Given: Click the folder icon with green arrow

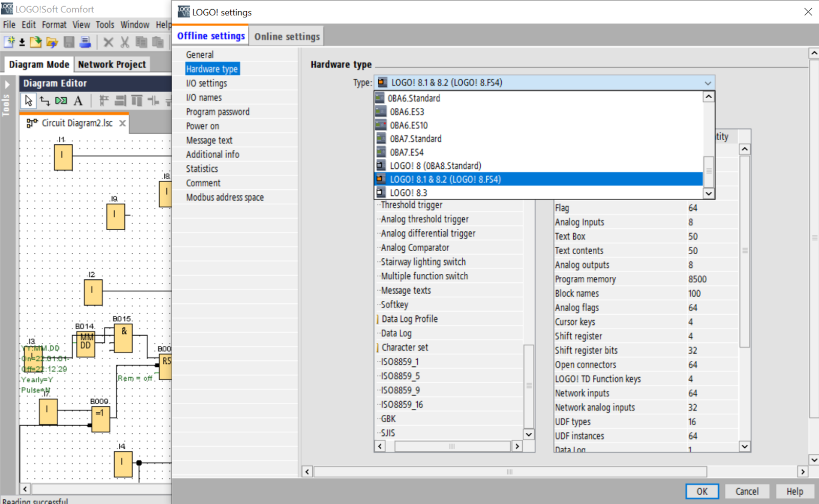Looking at the screenshot, I should pyautogui.click(x=36, y=42).
